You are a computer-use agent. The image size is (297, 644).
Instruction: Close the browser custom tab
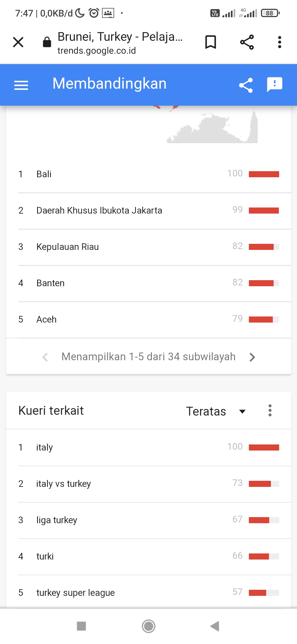(x=18, y=42)
